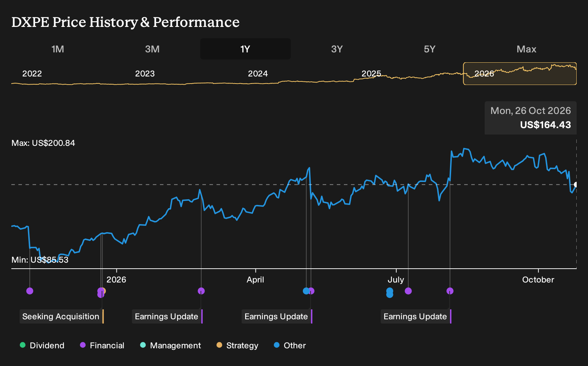Click the purple event dot right of July
Viewport: 588px width, 366px height.
pos(408,291)
